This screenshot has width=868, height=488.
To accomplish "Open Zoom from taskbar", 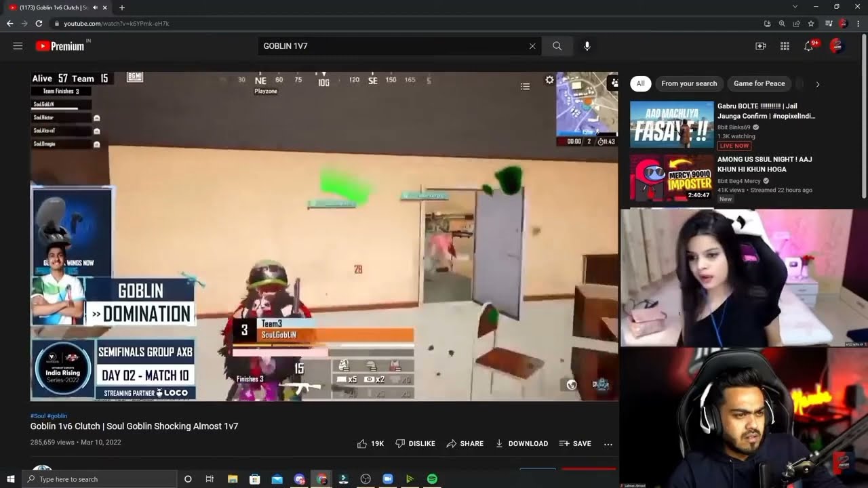I will point(388,479).
